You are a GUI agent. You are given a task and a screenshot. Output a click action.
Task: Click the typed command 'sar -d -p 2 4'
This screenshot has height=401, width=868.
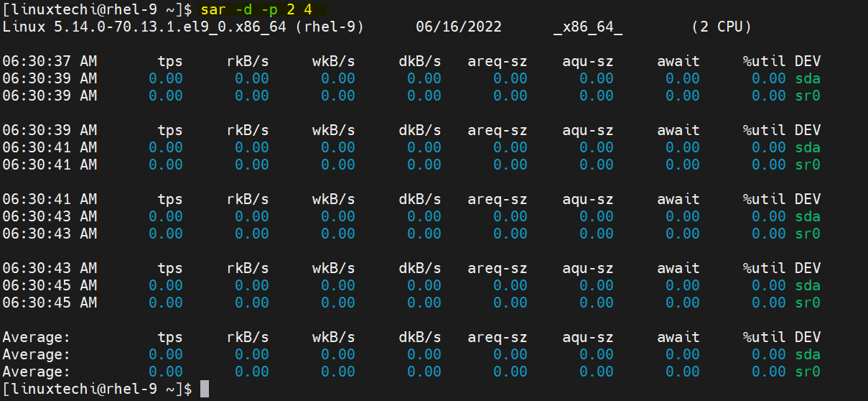(x=256, y=9)
